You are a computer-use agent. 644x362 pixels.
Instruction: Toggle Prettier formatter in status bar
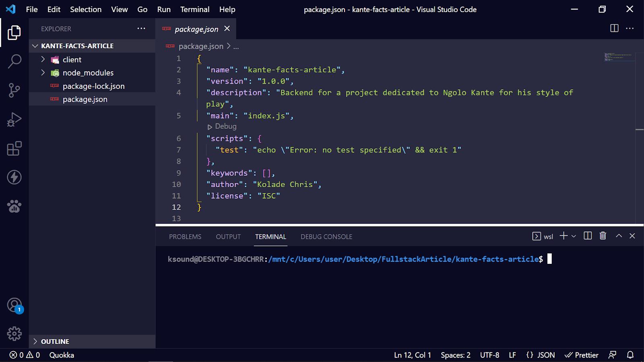tap(582, 355)
